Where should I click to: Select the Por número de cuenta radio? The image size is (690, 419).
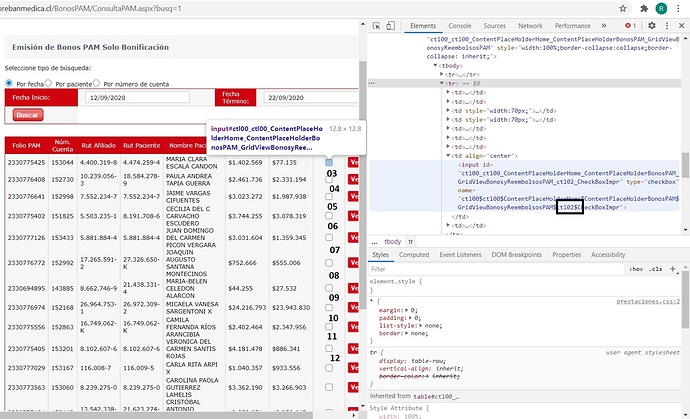(96, 83)
